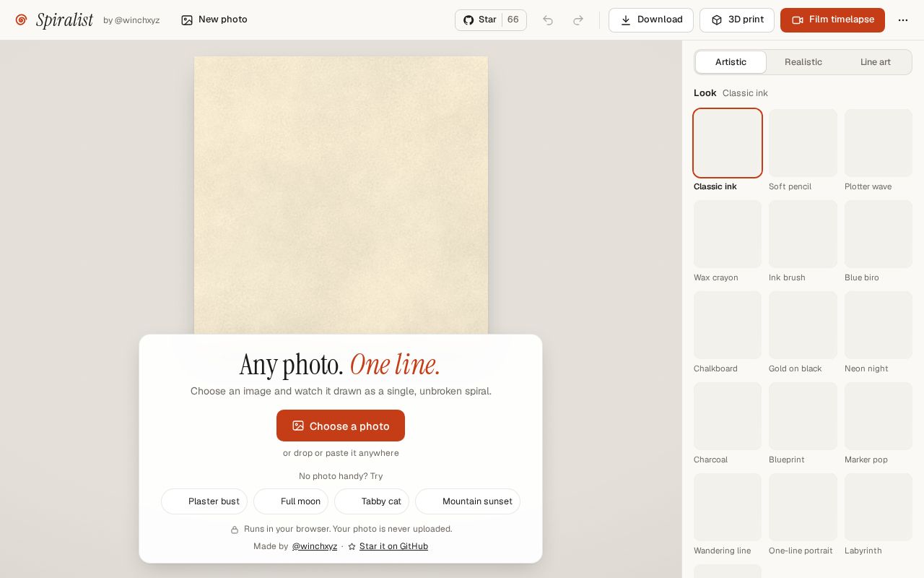
Task: Try the Full moon sample photo
Action: pyautogui.click(x=291, y=501)
